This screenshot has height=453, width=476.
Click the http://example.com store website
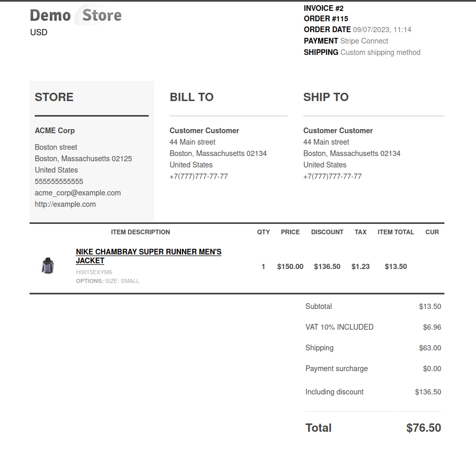point(65,204)
